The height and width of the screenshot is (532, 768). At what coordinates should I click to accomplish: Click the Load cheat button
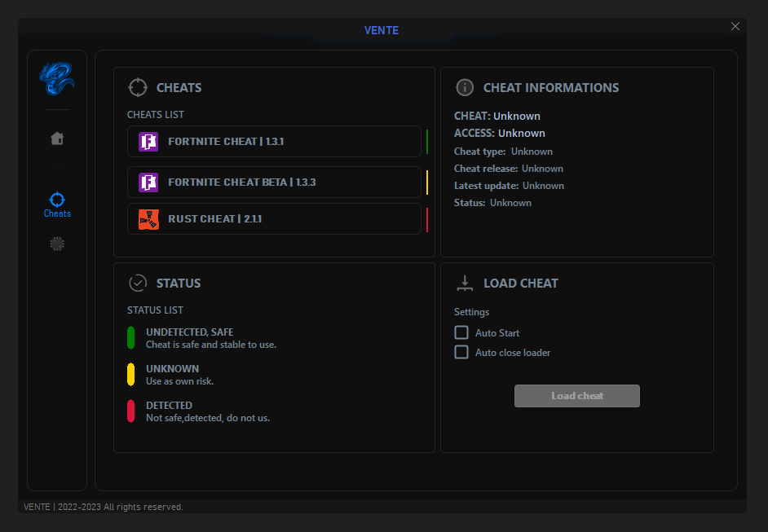[x=577, y=395]
